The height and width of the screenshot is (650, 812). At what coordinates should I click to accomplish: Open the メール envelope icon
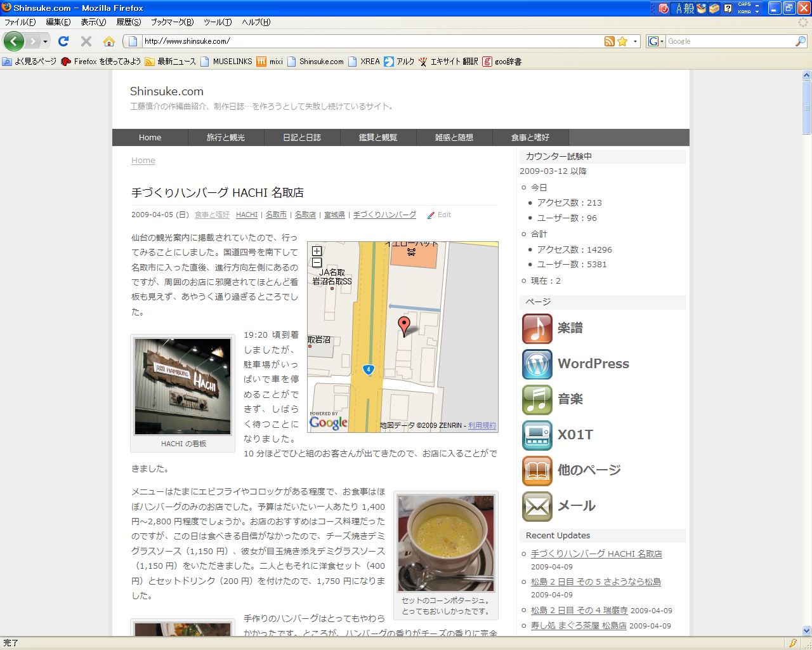point(537,506)
